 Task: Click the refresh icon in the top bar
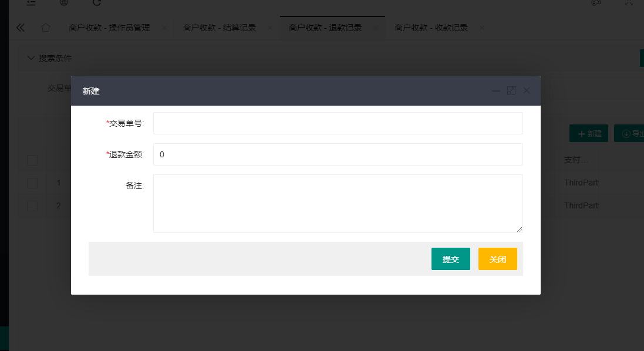point(97,3)
